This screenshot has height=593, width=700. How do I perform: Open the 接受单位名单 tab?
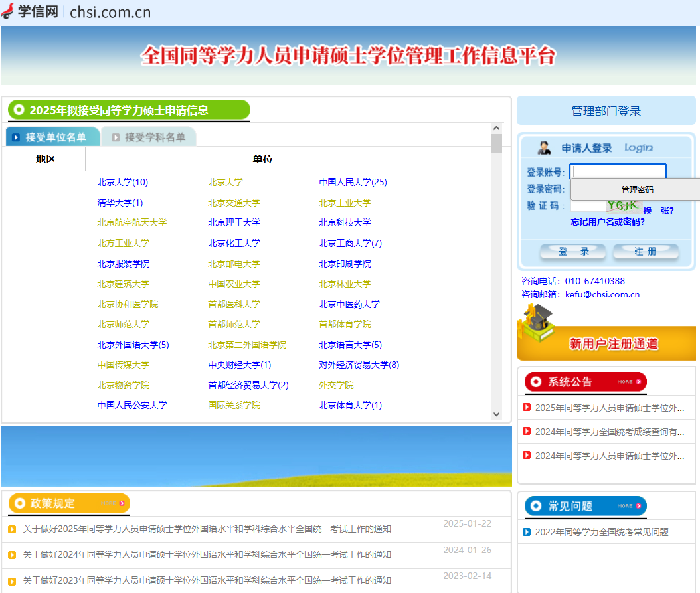pos(52,137)
